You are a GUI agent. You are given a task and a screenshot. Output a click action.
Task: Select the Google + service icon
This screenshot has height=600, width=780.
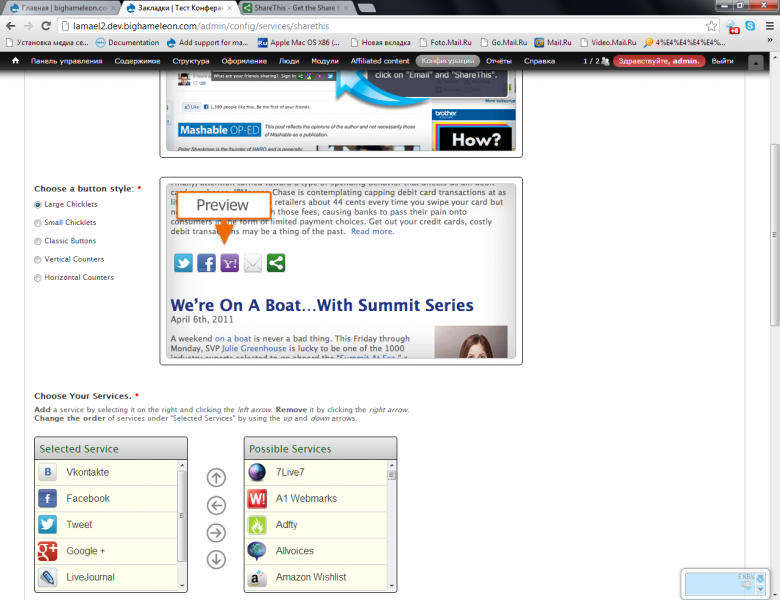(x=47, y=551)
